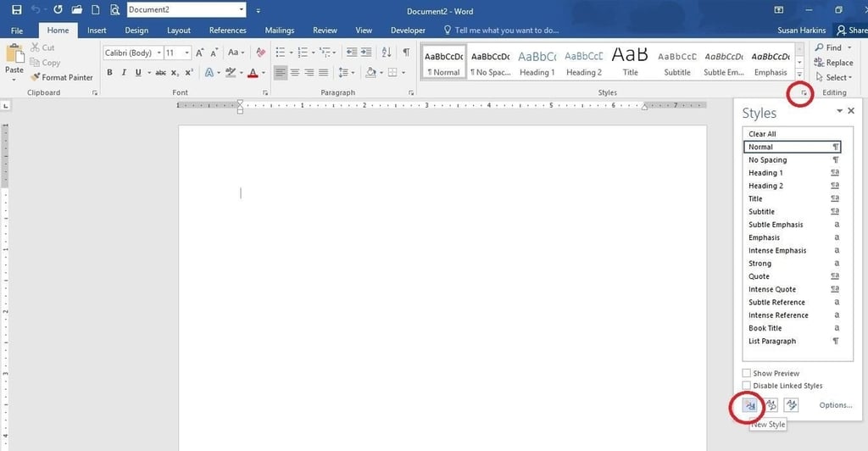Click the Undo arrow in the quick access toolbar
This screenshot has width=868, height=451.
click(x=36, y=10)
